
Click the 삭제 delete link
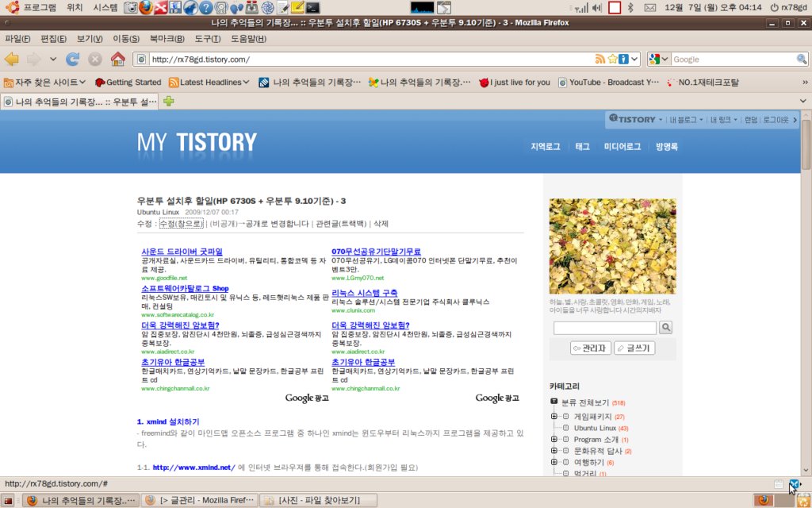[x=381, y=224]
